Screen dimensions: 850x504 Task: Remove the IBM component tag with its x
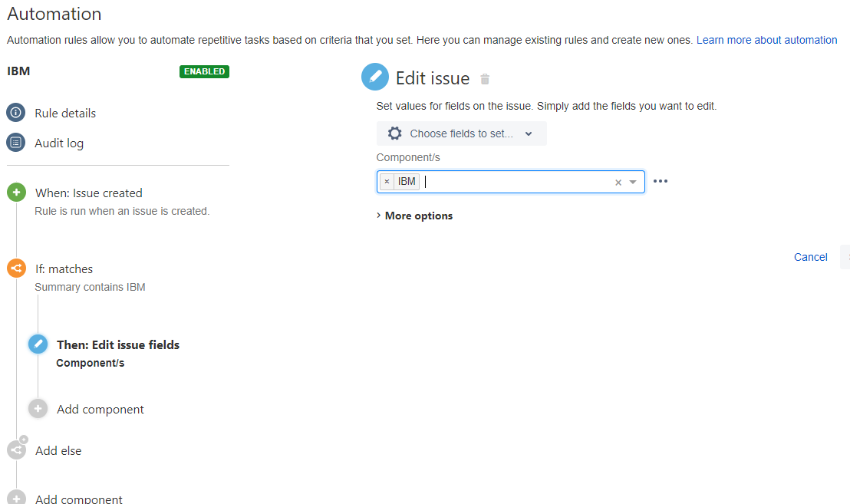387,181
